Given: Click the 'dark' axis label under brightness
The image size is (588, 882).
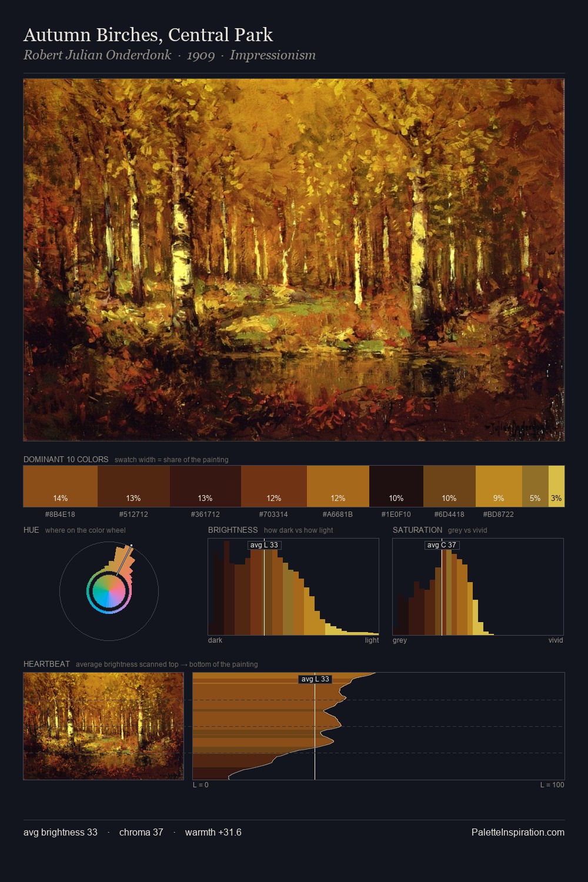Looking at the screenshot, I should point(215,640).
